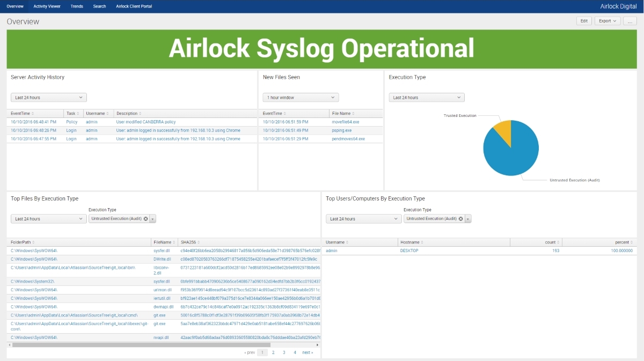Open the more options (...) button

click(630, 21)
